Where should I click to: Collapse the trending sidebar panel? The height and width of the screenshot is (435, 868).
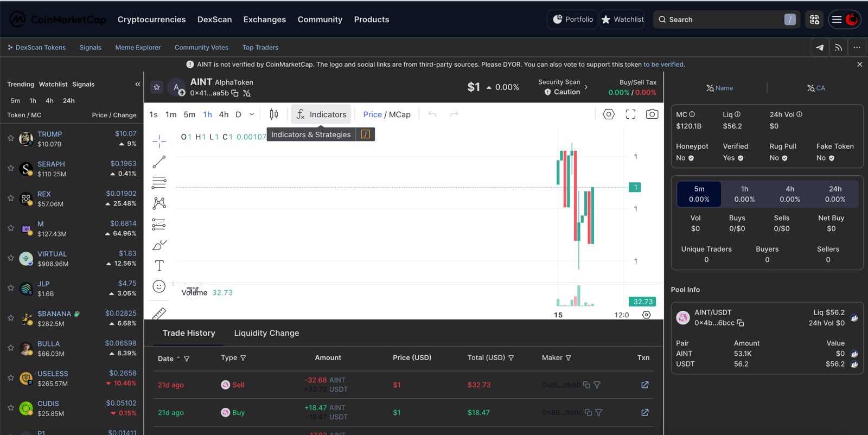click(x=138, y=84)
